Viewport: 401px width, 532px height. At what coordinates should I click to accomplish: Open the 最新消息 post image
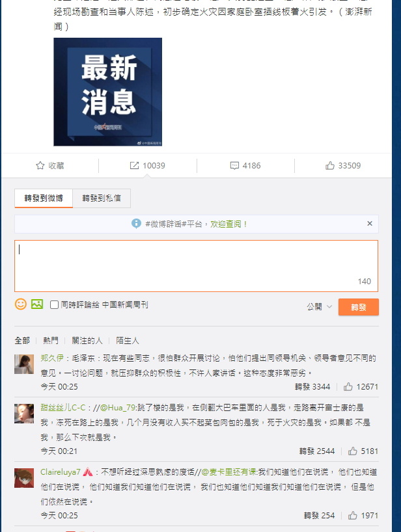(107, 92)
